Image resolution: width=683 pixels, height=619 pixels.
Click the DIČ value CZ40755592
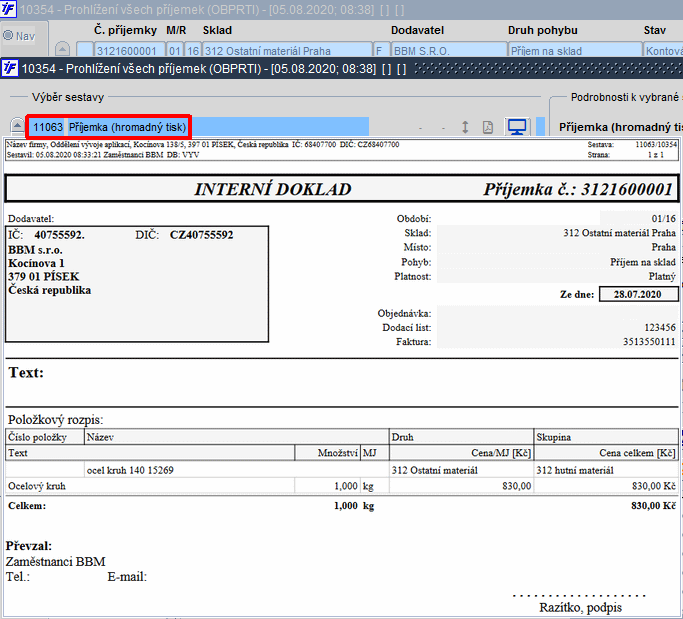201,235
